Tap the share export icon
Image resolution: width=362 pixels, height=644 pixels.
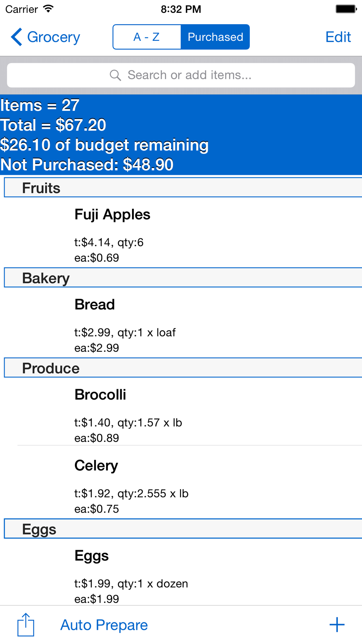coord(25,624)
